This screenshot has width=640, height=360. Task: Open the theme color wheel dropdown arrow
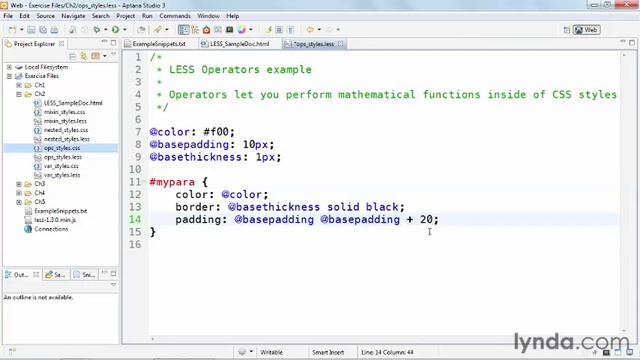251,29
